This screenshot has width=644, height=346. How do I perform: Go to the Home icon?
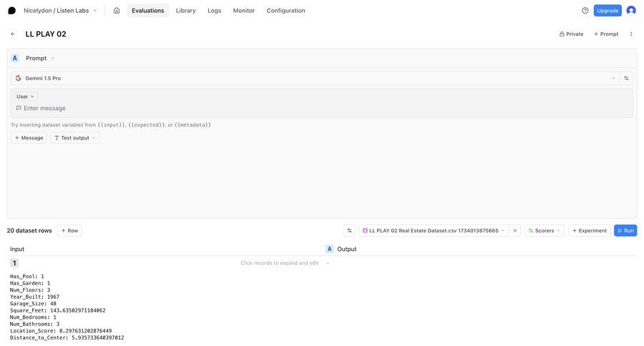pos(117,11)
